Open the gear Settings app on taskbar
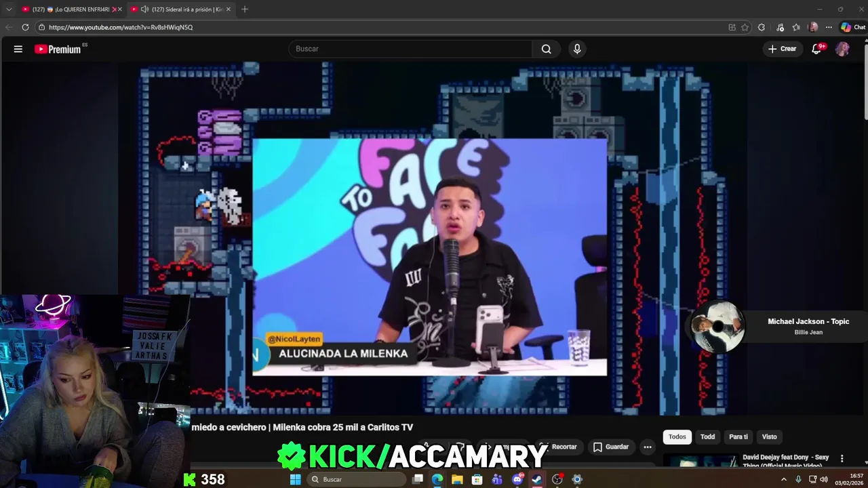868x488 pixels. (x=577, y=479)
